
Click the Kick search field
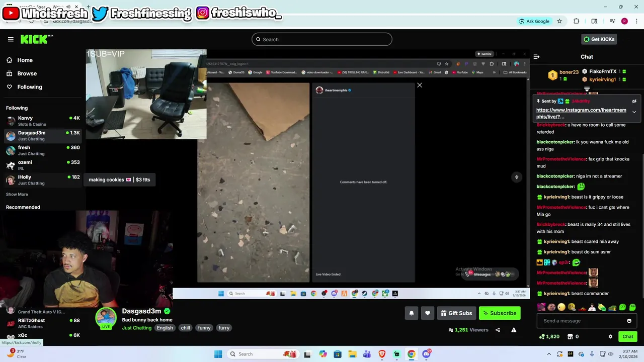[x=322, y=39]
